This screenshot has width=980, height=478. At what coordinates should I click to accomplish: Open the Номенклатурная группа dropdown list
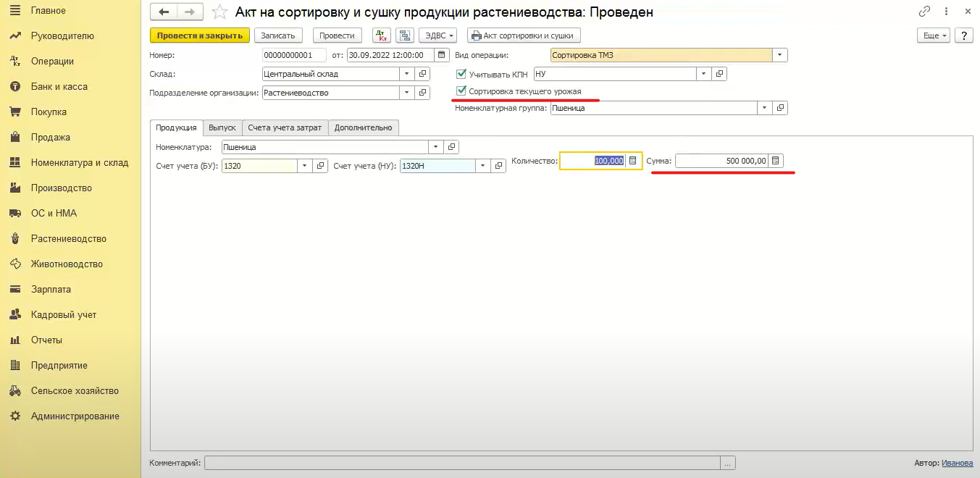[x=763, y=108]
